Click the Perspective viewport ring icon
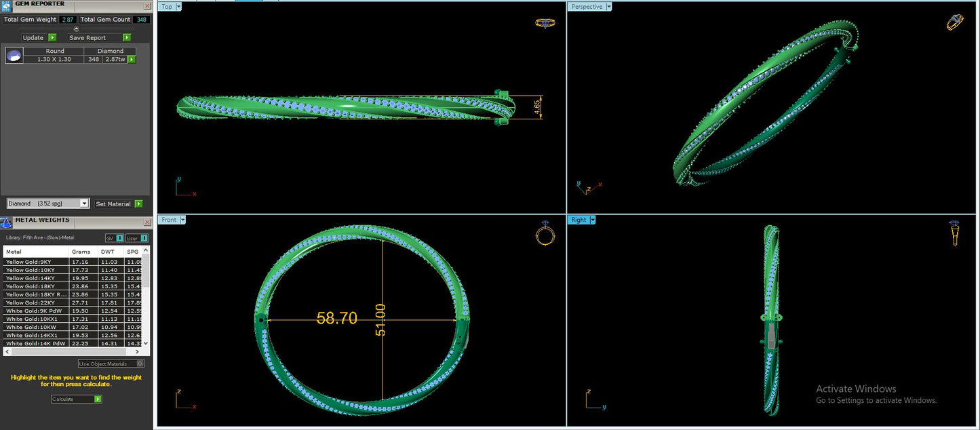The image size is (980, 430). [955, 22]
